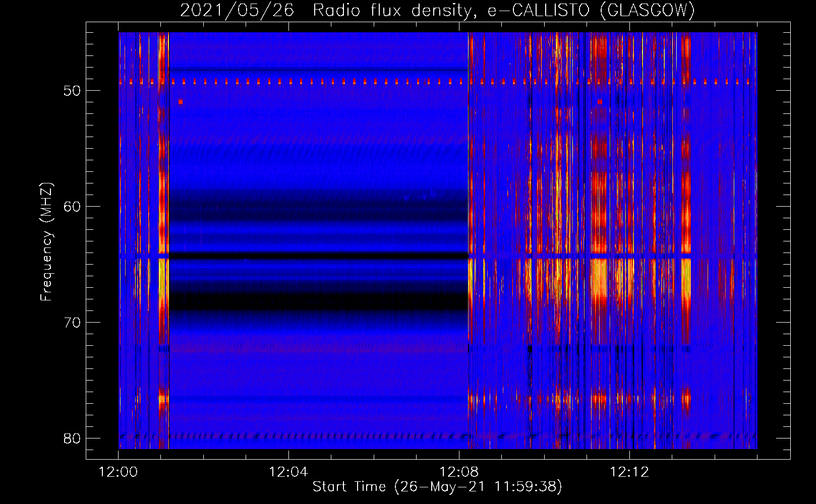Click the 12:08 time tick label
816x504 pixels.
(459, 472)
